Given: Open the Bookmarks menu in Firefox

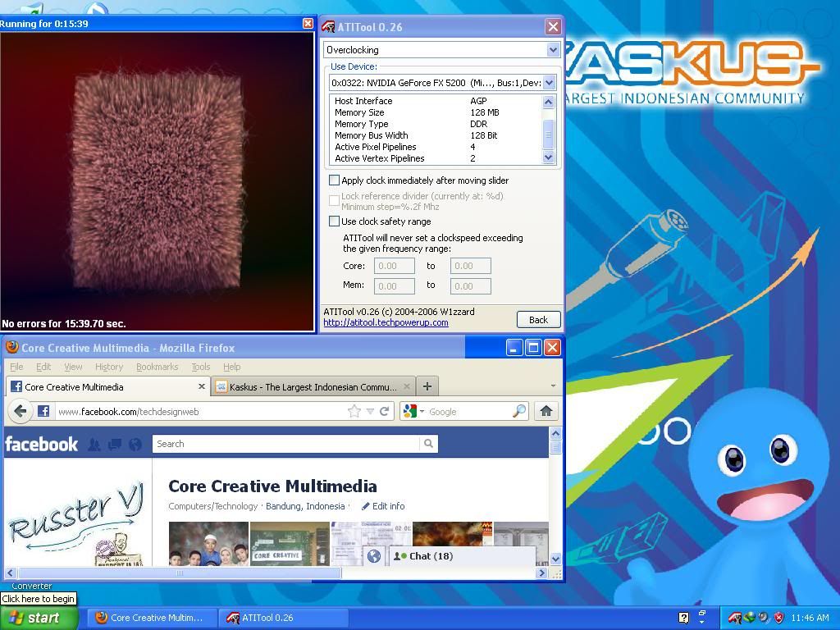Looking at the screenshot, I should pyautogui.click(x=157, y=367).
